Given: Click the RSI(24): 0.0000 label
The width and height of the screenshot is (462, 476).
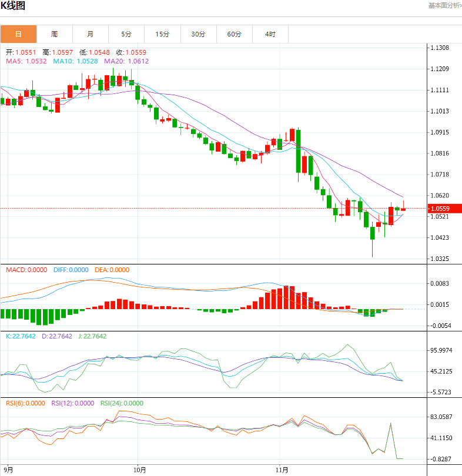Looking at the screenshot, I should [x=122, y=403].
